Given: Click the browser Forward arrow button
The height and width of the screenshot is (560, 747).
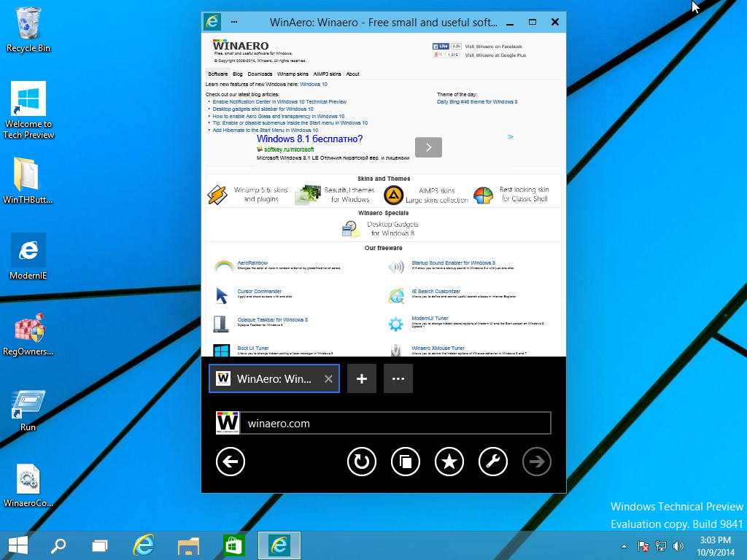Looking at the screenshot, I should tap(537, 462).
